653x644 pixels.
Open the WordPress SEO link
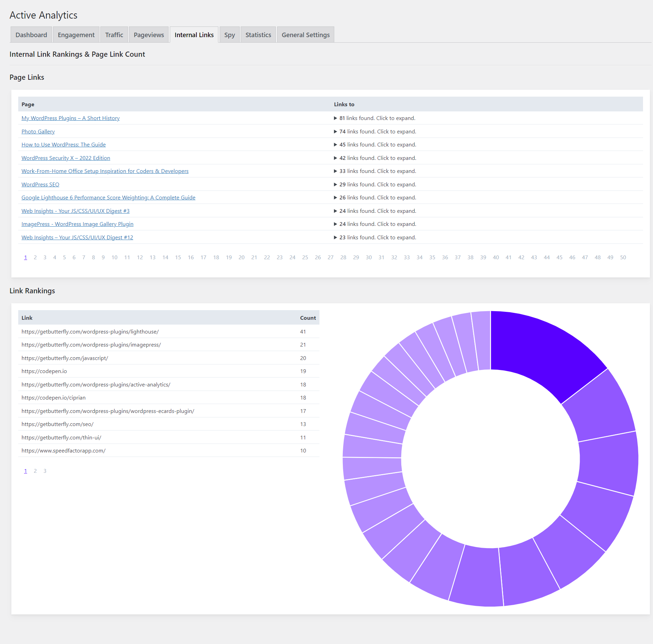[x=40, y=184]
